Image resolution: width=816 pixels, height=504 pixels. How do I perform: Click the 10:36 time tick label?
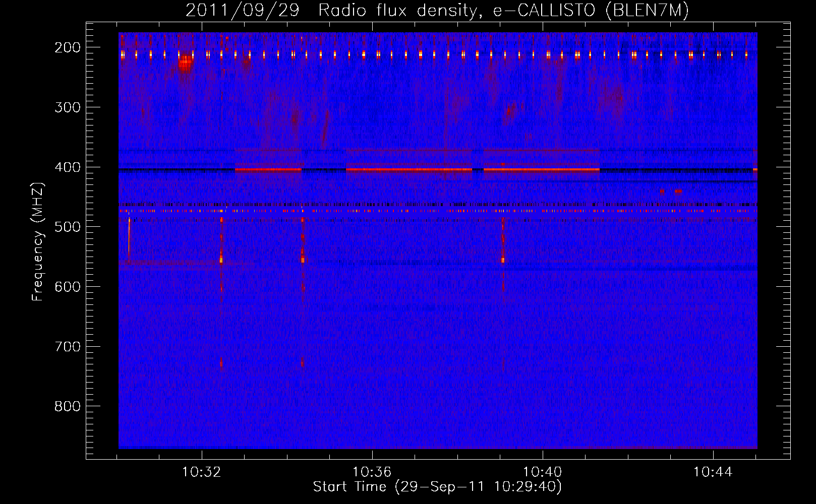point(372,472)
